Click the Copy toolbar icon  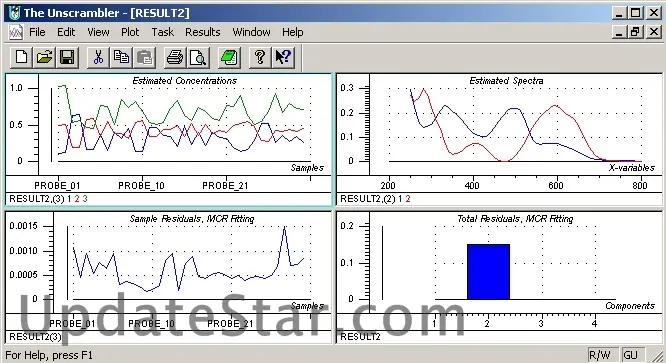(x=121, y=57)
